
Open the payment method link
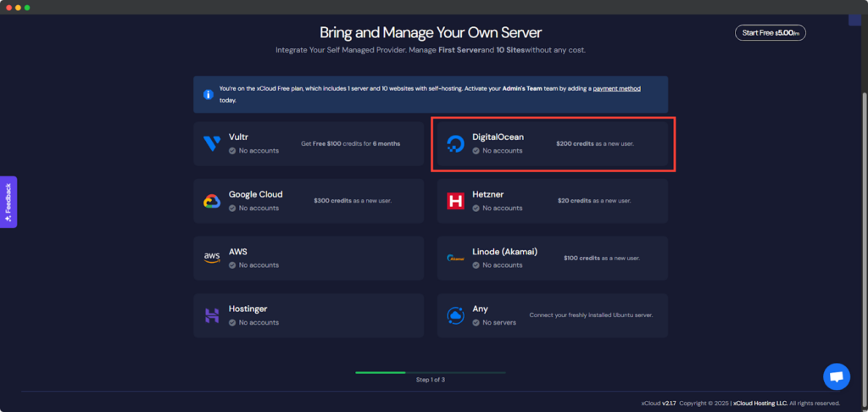[616, 88]
